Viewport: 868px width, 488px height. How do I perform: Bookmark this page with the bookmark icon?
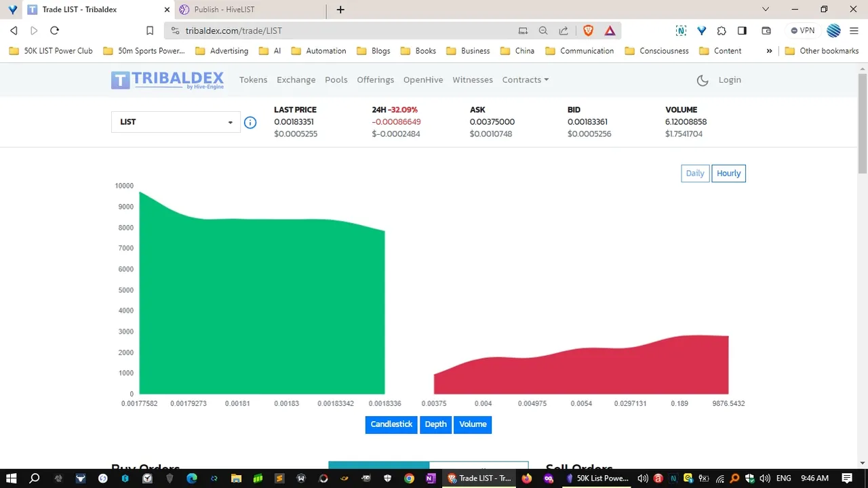pos(151,30)
